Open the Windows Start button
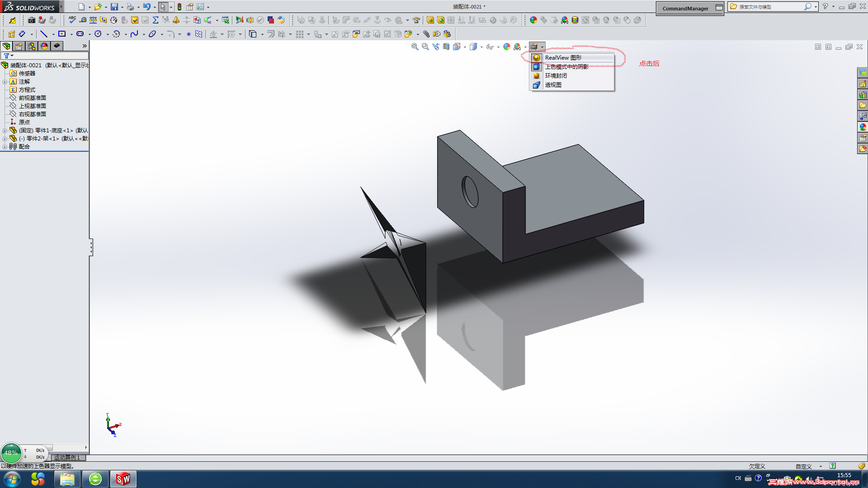 point(12,479)
